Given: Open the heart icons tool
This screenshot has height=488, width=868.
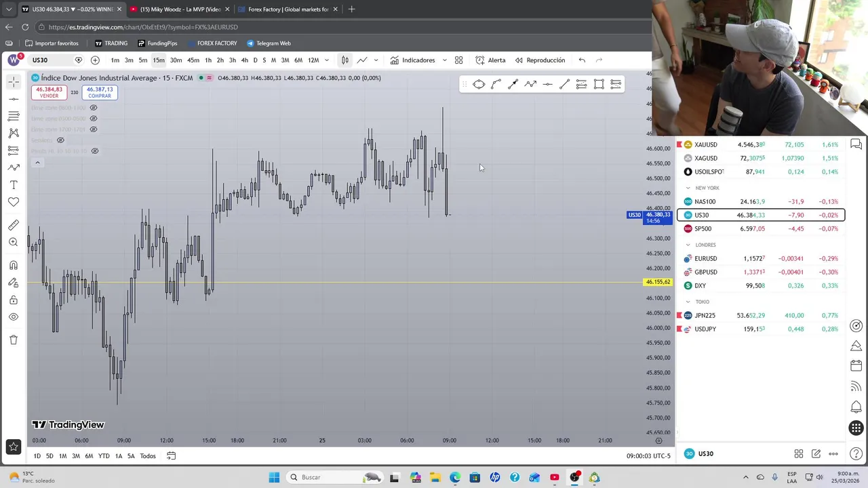Looking at the screenshot, I should pyautogui.click(x=14, y=202).
